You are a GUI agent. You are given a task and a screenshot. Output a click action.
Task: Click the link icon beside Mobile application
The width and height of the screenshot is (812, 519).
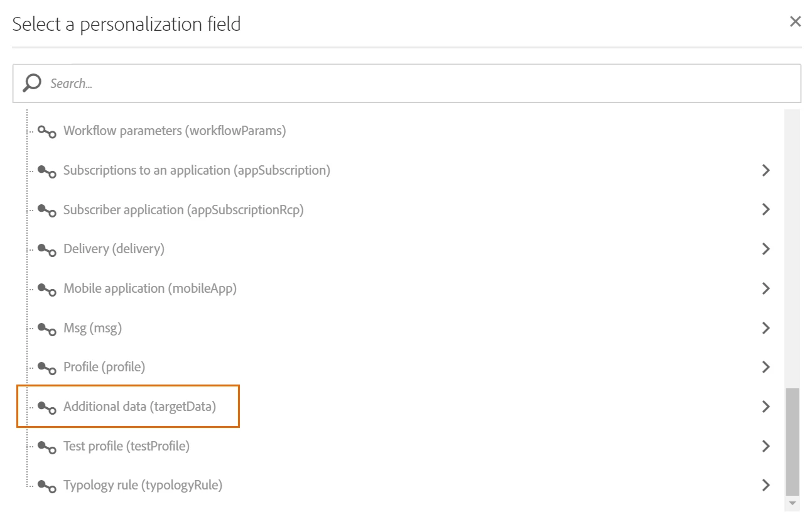coord(46,289)
